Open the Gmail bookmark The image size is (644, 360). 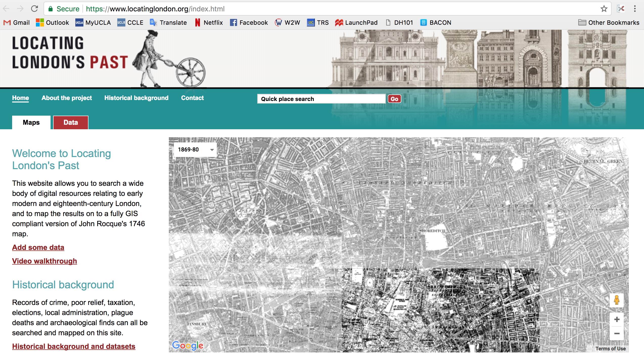point(17,23)
